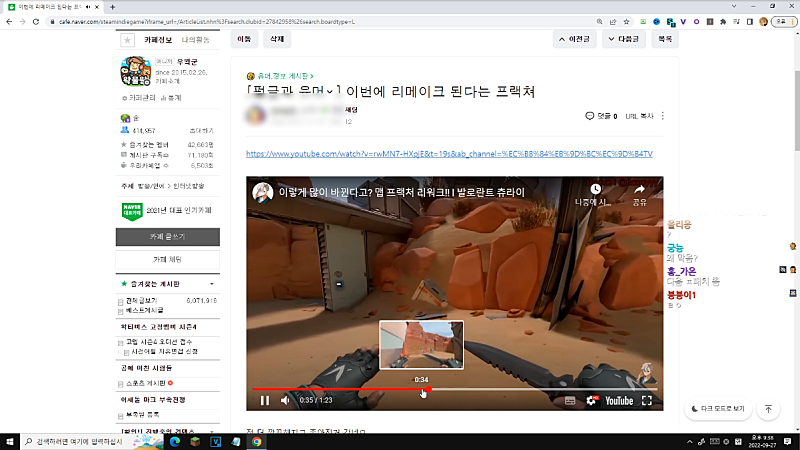Open 카페관리 cafe management
The height and width of the screenshot is (450, 800).
click(x=139, y=98)
